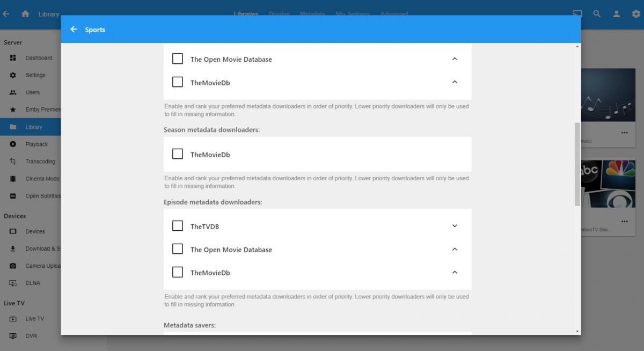Go to Live TV settings

coord(34,319)
